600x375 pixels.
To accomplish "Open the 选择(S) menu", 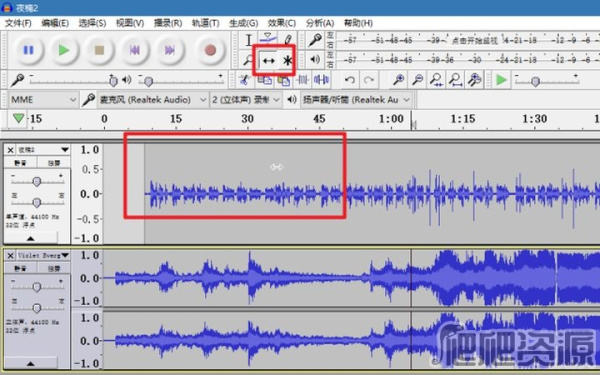I will pos(92,23).
